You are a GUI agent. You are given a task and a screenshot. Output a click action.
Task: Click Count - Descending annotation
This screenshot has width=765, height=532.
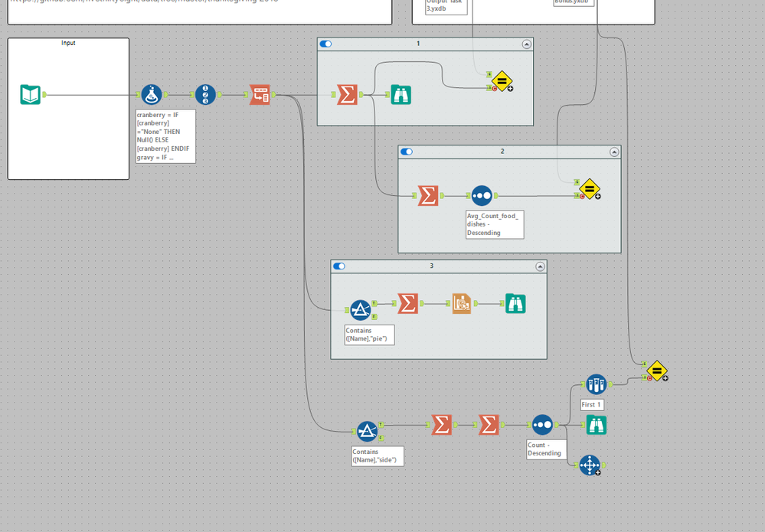click(x=547, y=449)
